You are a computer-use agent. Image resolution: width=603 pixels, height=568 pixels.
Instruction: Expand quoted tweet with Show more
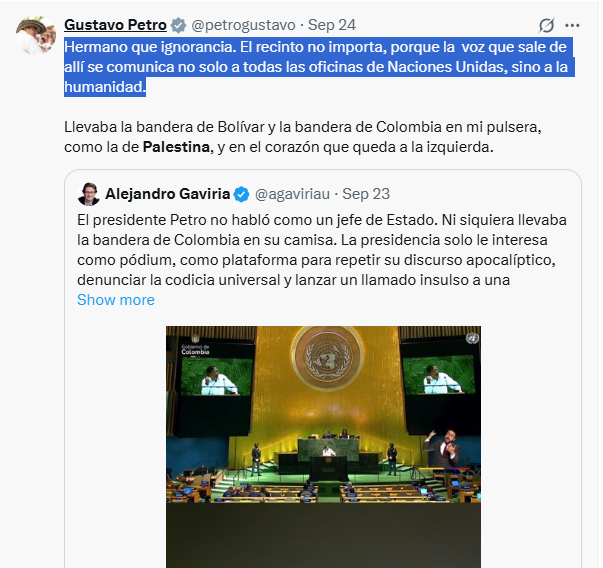[x=116, y=300]
